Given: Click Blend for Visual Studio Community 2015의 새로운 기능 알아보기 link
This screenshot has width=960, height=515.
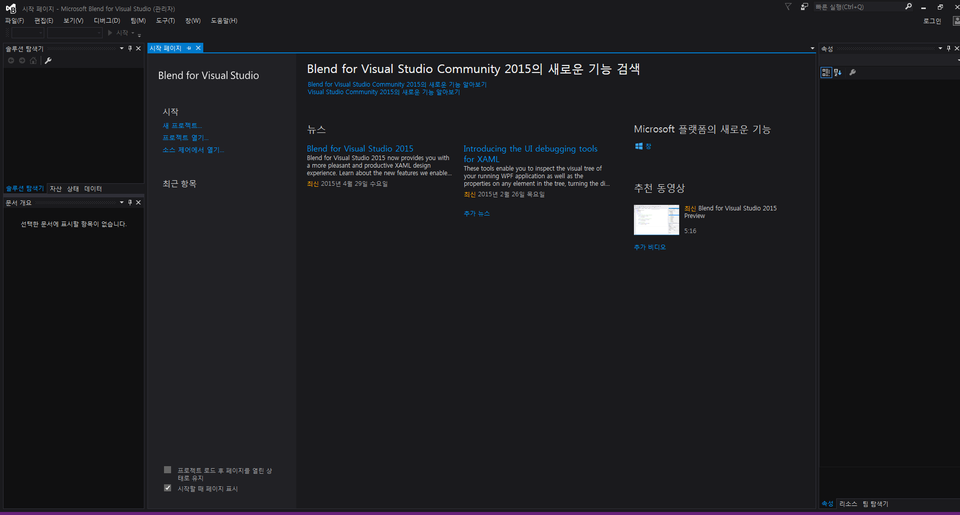Looking at the screenshot, I should click(397, 85).
